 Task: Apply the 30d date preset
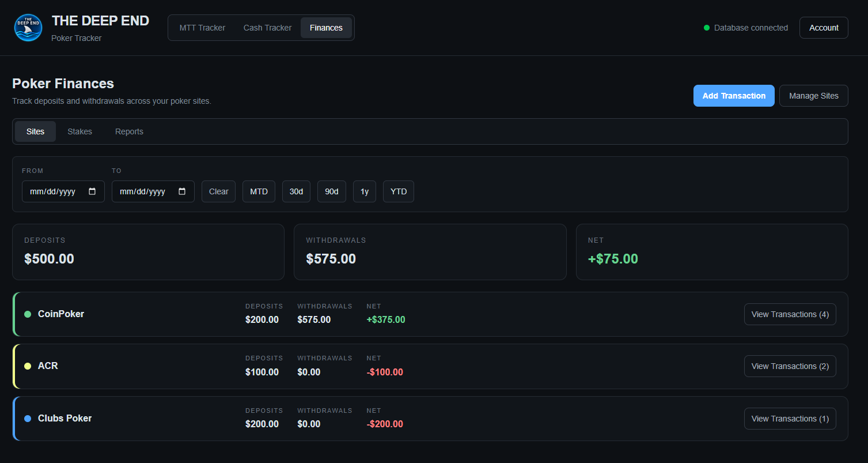(296, 191)
